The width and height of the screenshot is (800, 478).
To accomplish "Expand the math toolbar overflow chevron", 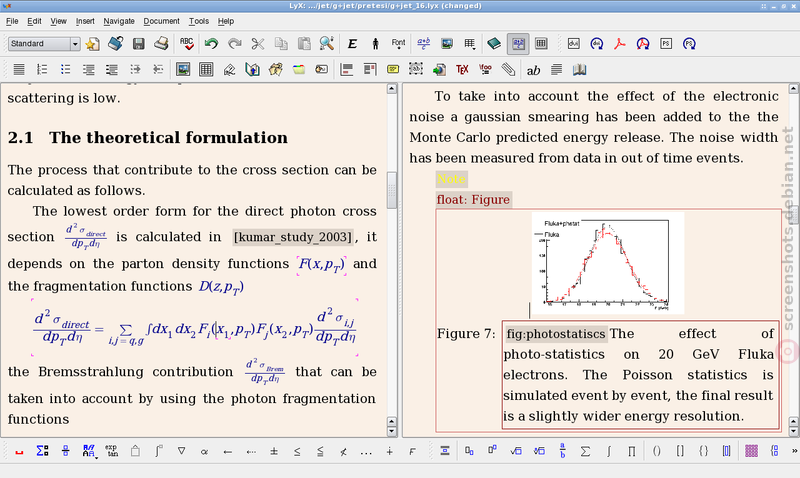I will click(794, 451).
